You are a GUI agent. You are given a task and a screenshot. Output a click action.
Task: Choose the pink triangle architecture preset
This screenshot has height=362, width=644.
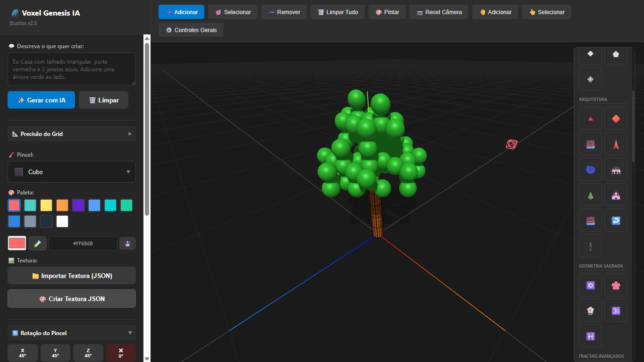click(590, 118)
